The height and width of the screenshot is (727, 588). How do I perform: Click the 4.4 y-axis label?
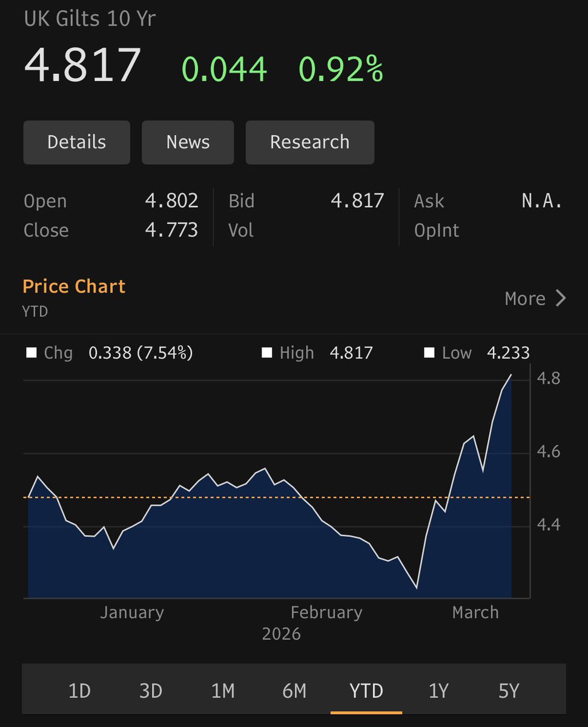pos(549,525)
